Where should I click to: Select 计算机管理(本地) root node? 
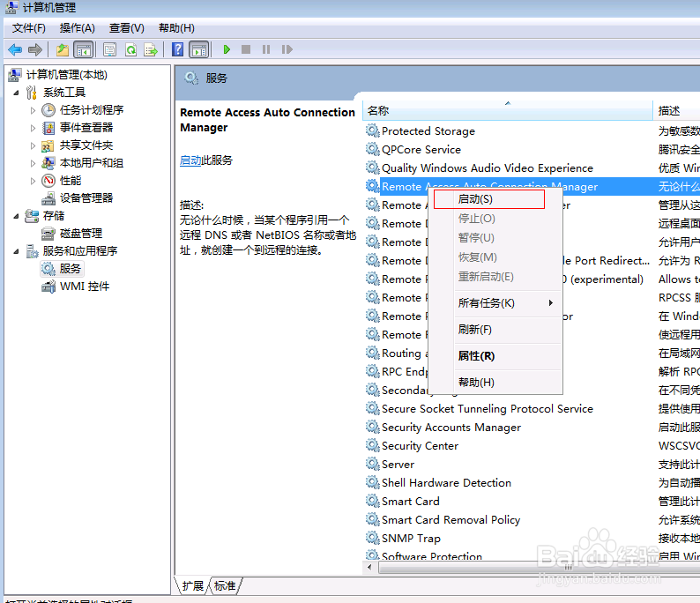click(66, 75)
